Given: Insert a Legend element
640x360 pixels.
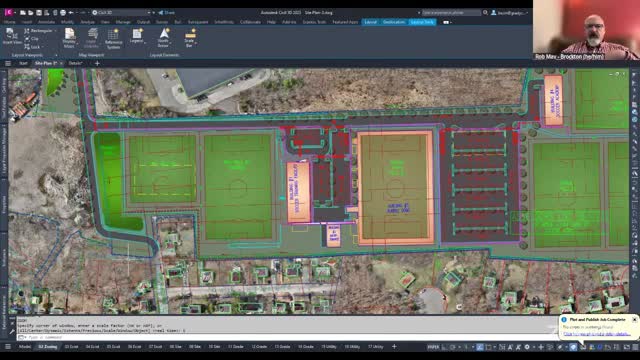Looking at the screenshot, I should pyautogui.click(x=137, y=36).
